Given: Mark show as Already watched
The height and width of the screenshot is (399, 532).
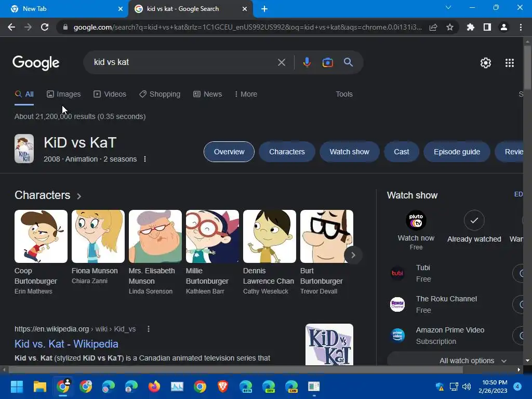Looking at the screenshot, I should click(474, 220).
